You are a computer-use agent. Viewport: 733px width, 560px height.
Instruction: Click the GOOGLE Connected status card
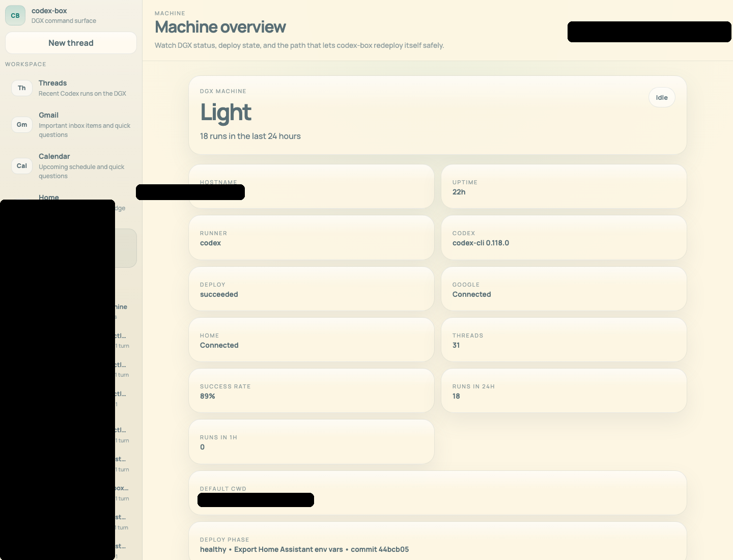(563, 289)
